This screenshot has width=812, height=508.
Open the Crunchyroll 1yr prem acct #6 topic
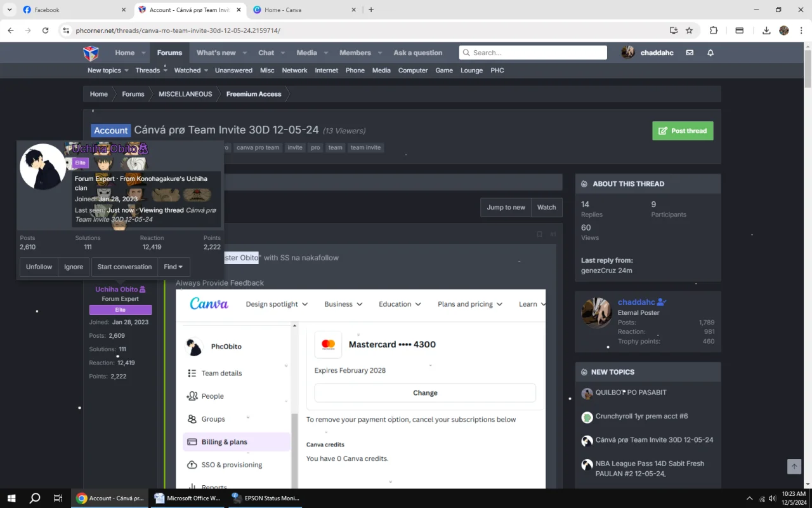(641, 417)
